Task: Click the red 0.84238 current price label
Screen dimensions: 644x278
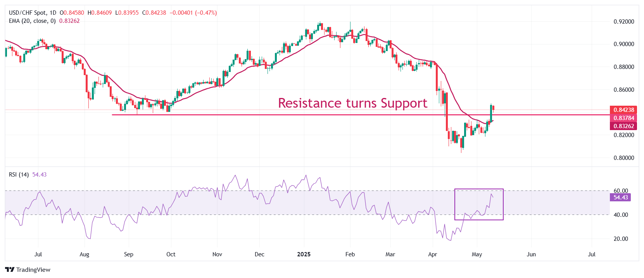Action: tap(623, 110)
